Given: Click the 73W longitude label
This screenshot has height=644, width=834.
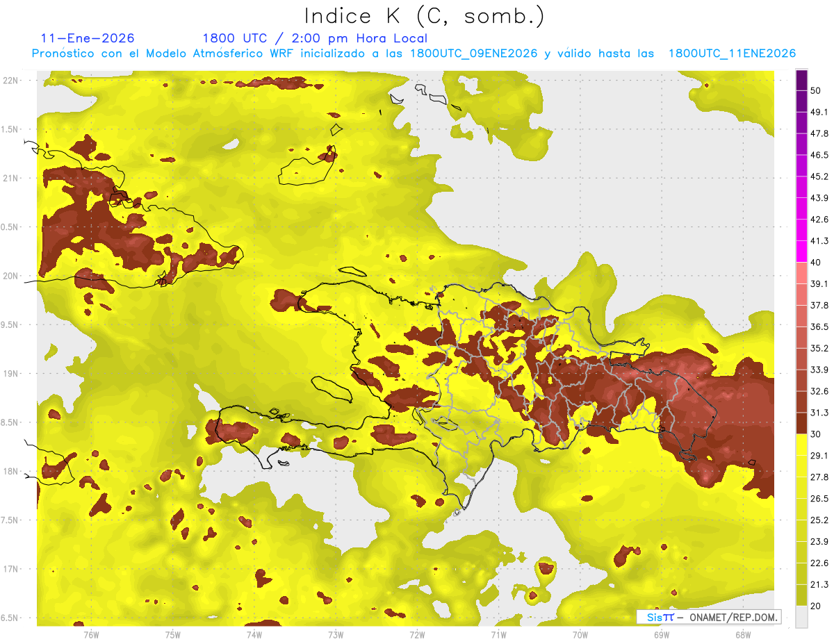Looking at the screenshot, I should point(336,635).
